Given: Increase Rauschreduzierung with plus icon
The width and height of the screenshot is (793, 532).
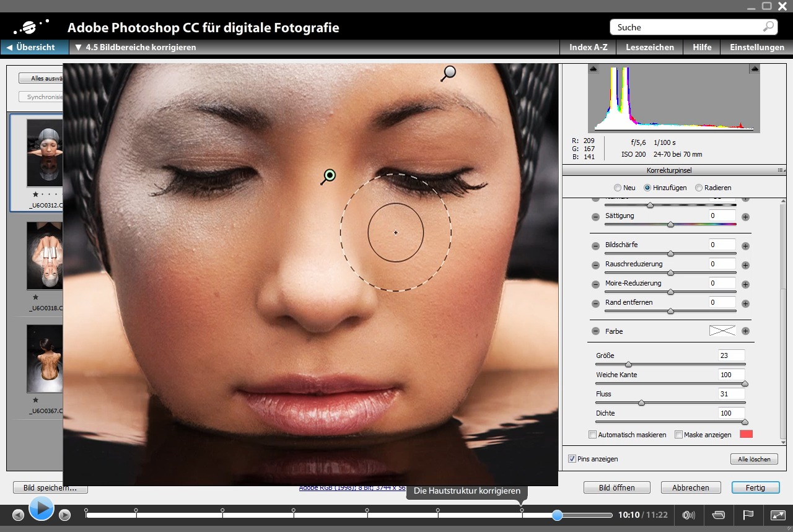Looking at the screenshot, I should (x=746, y=265).
